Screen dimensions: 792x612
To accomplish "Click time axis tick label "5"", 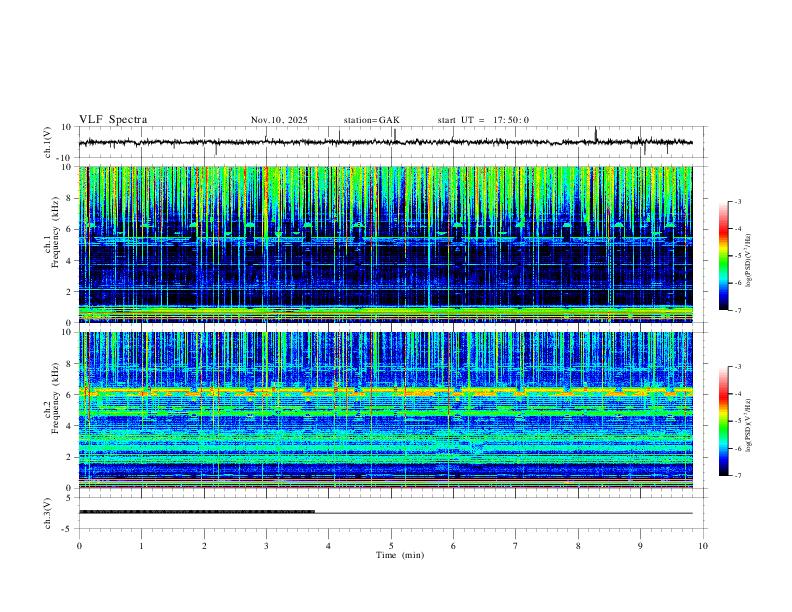I will click(391, 546).
